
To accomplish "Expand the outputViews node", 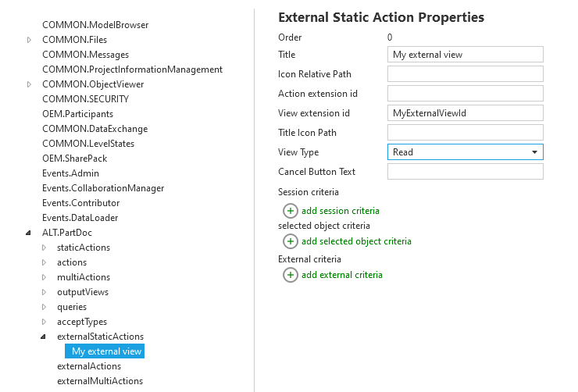I will pos(45,292).
